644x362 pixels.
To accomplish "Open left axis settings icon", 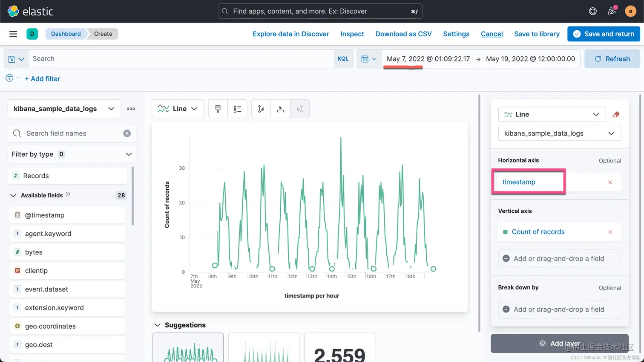I will pyautogui.click(x=261, y=109).
